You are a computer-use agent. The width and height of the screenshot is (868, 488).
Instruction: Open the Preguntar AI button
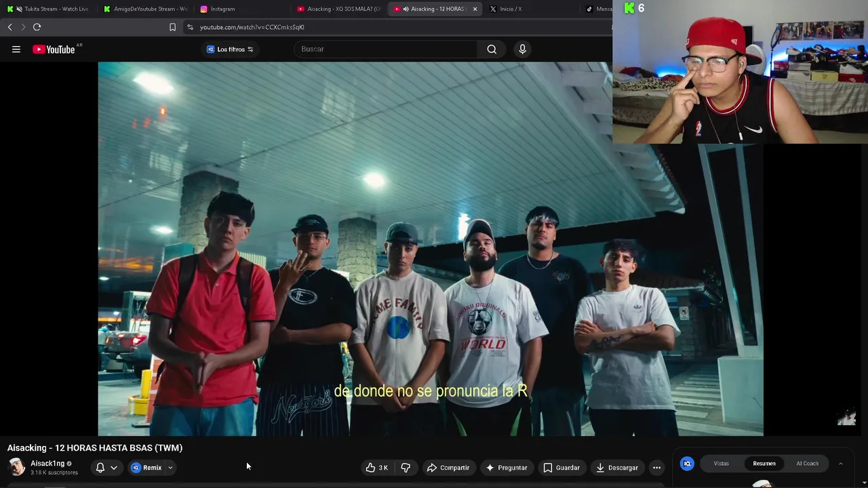pyautogui.click(x=506, y=468)
